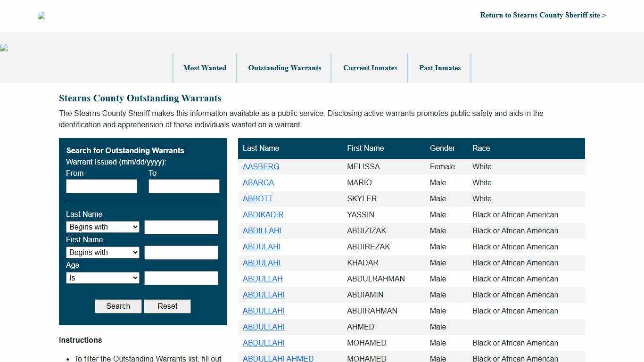View the ABDIKADIR warrant details

[263, 215]
